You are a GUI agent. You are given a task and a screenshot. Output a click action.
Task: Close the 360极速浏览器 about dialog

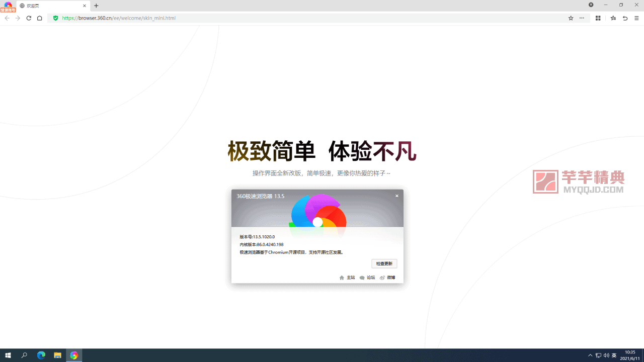396,196
